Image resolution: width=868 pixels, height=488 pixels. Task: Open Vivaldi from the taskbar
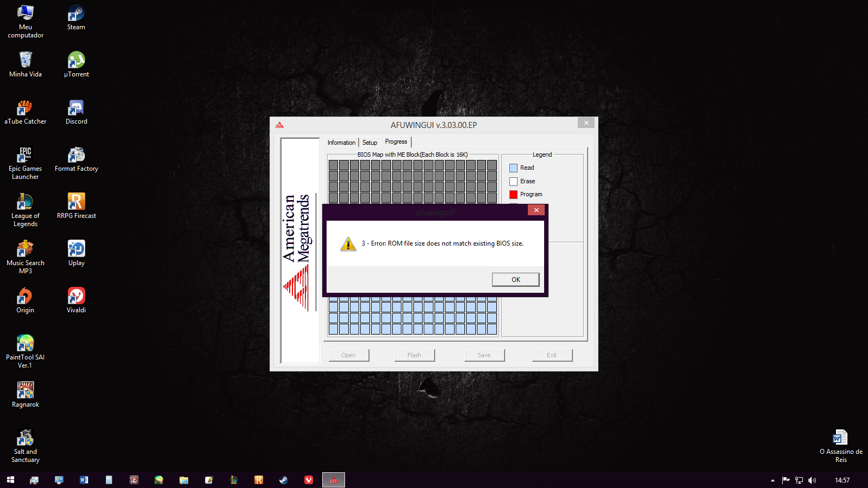[x=309, y=480]
